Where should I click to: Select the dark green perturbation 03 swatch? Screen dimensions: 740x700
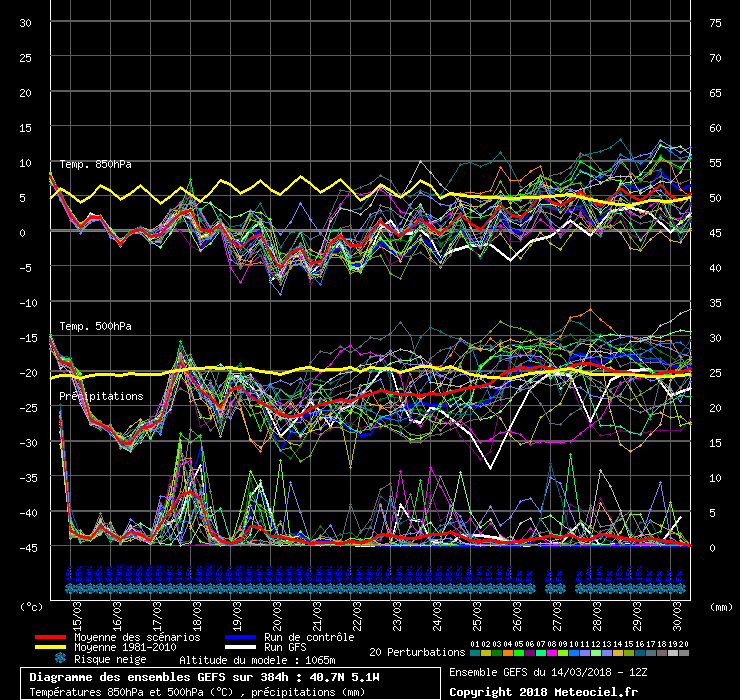click(497, 653)
